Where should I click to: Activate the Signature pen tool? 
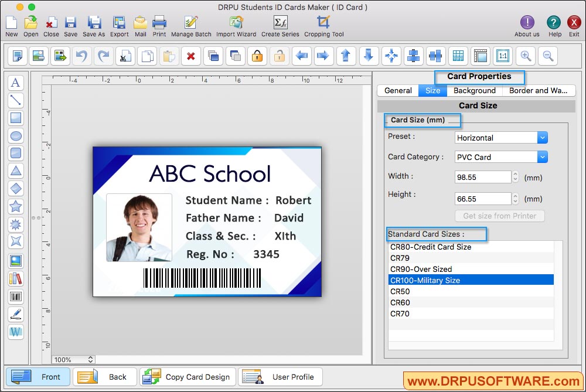coord(16,314)
